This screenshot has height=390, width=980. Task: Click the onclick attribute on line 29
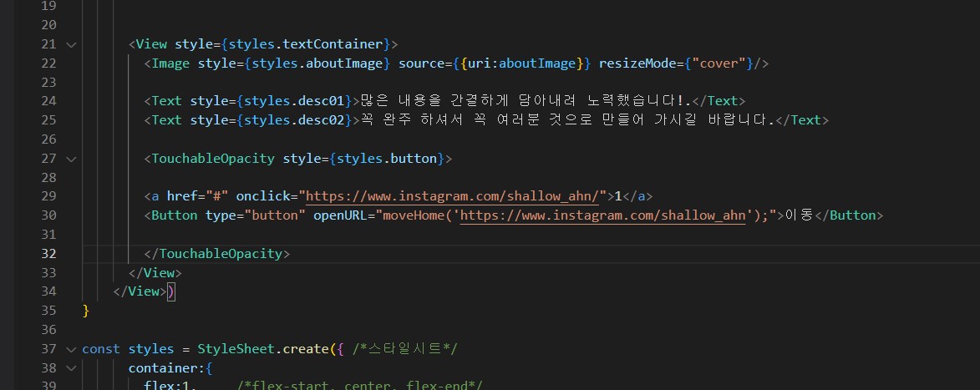point(263,196)
